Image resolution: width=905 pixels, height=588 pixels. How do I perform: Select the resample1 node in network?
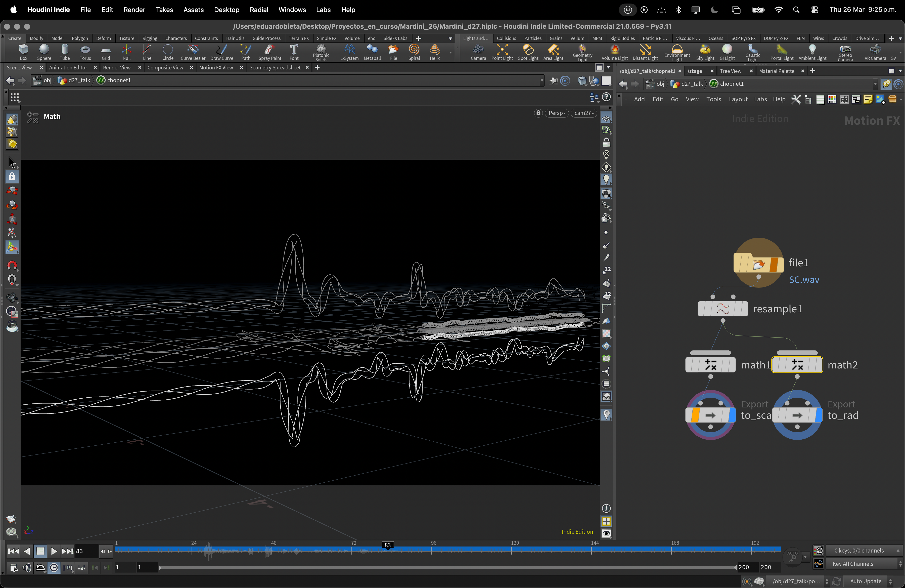click(722, 308)
